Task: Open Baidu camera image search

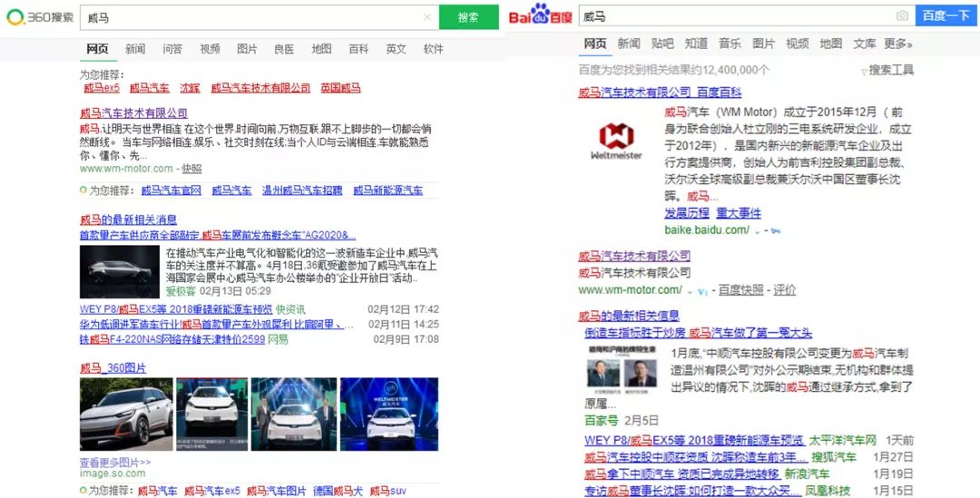Action: (x=902, y=15)
